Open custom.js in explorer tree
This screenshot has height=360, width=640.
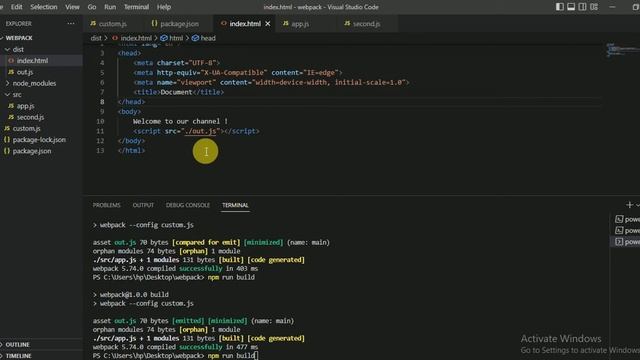(26, 129)
